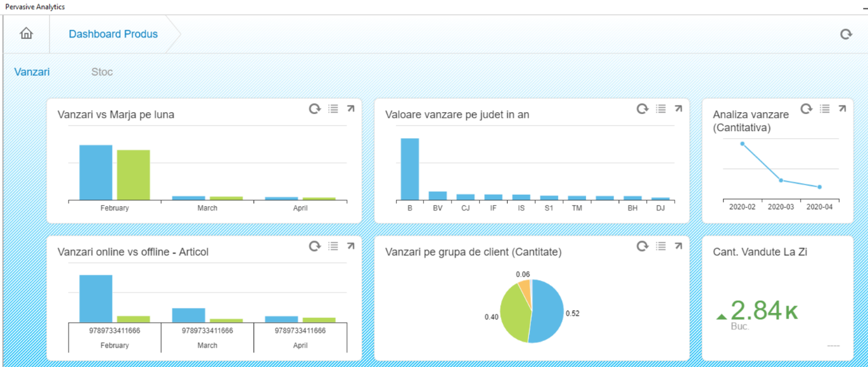Viewport: 868px width, 367px height.
Task: Click the February bar in Vanzari vs Marja
Action: click(x=95, y=170)
